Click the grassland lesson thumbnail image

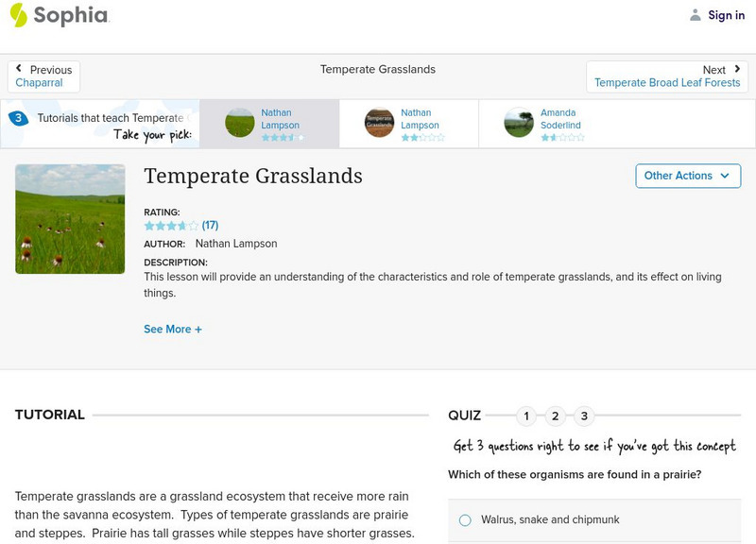pyautogui.click(x=70, y=219)
